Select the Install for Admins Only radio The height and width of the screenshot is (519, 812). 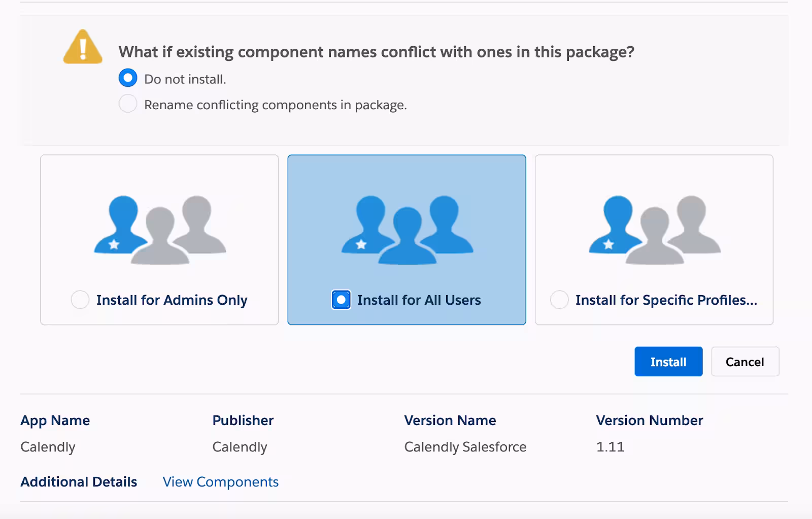[x=80, y=300]
